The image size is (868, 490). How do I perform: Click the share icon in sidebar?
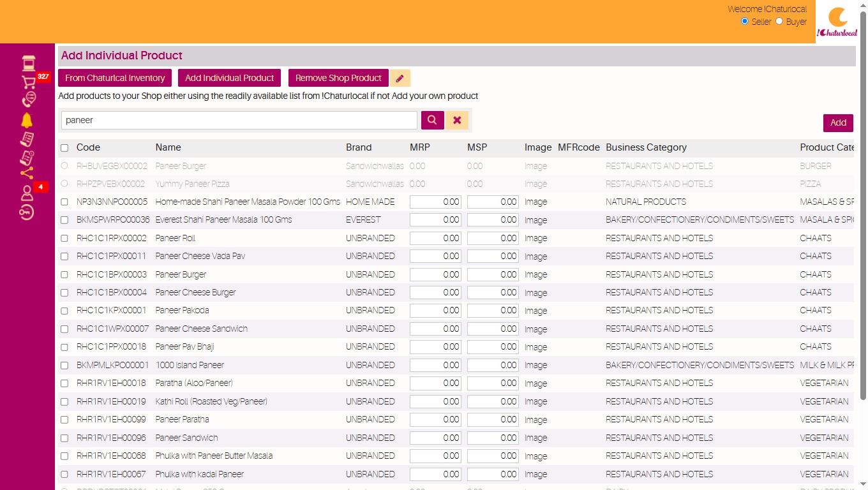pos(27,174)
